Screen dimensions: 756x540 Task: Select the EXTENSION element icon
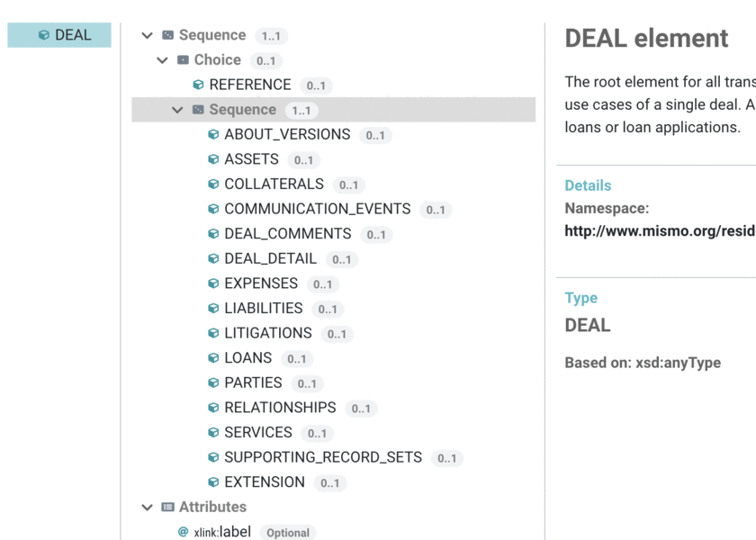click(212, 481)
